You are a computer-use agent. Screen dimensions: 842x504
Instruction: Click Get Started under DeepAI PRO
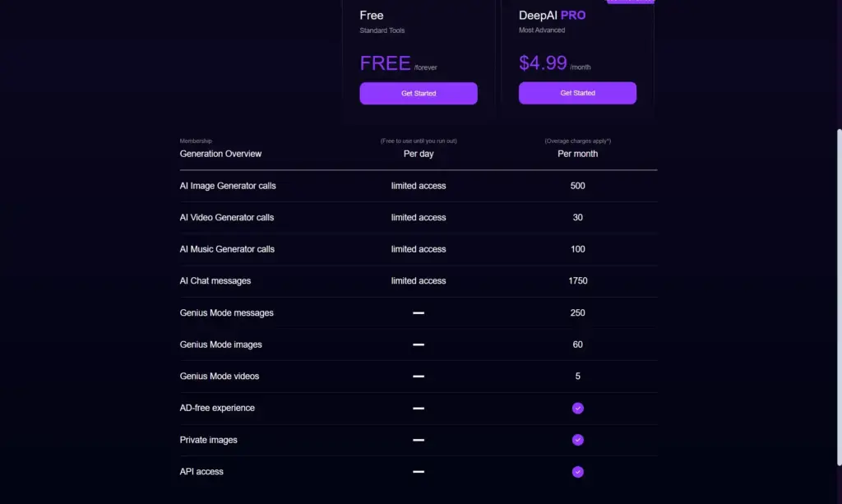[x=577, y=93]
